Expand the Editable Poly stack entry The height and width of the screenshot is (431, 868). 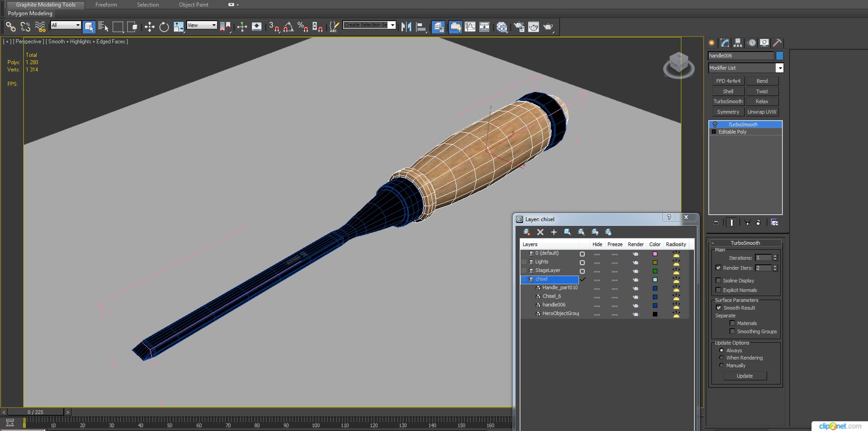(x=714, y=132)
